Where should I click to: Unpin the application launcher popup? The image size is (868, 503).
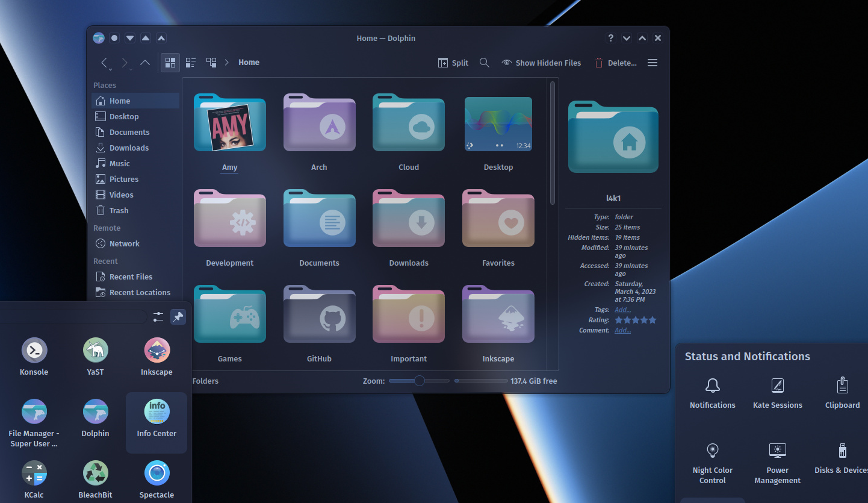[178, 316]
